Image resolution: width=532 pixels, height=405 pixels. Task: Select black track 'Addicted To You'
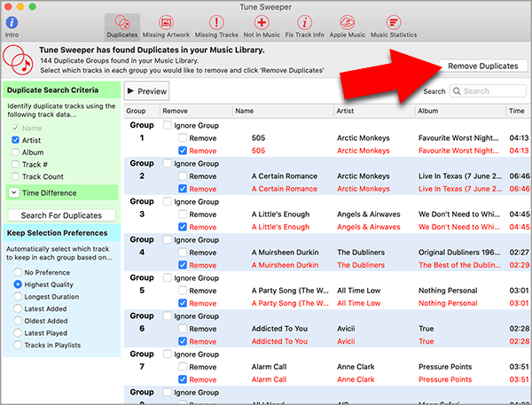[279, 329]
